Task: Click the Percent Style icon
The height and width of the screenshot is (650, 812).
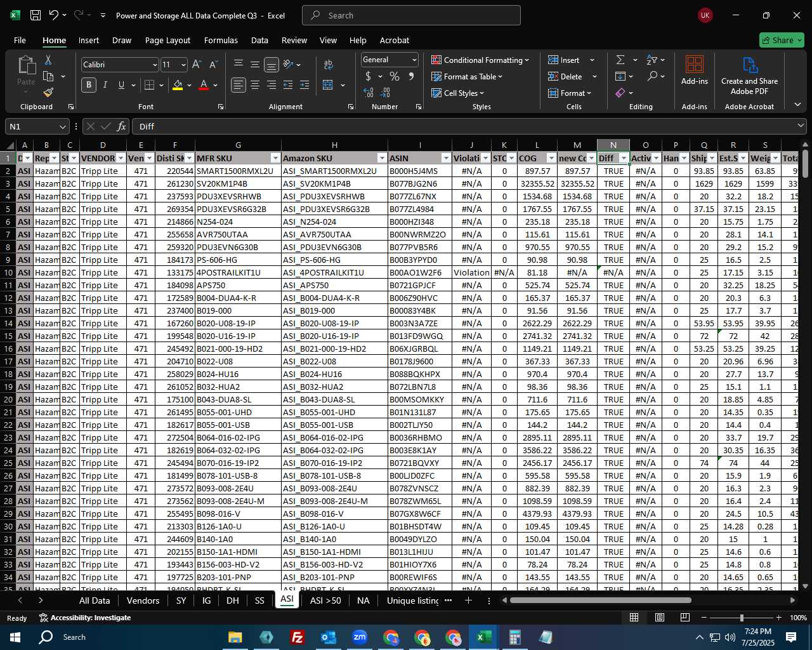Action: click(395, 76)
